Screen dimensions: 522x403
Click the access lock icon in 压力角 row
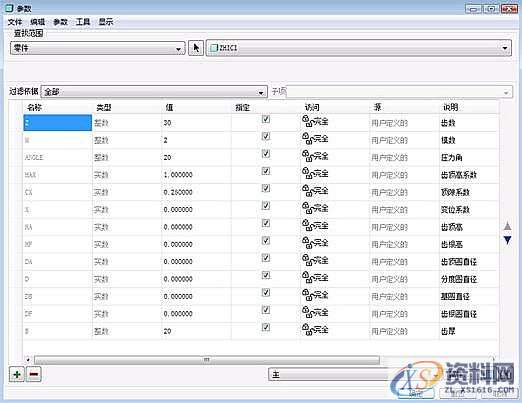click(x=308, y=156)
